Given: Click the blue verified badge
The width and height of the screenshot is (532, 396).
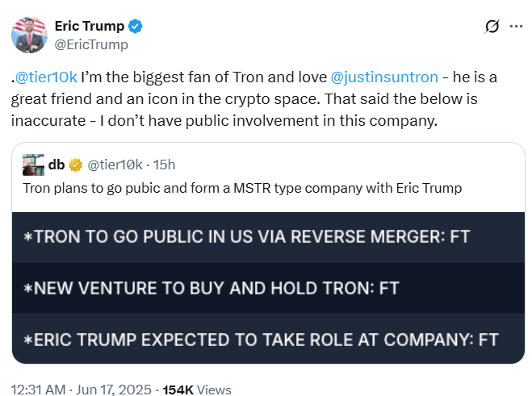Looking at the screenshot, I should (136, 27).
